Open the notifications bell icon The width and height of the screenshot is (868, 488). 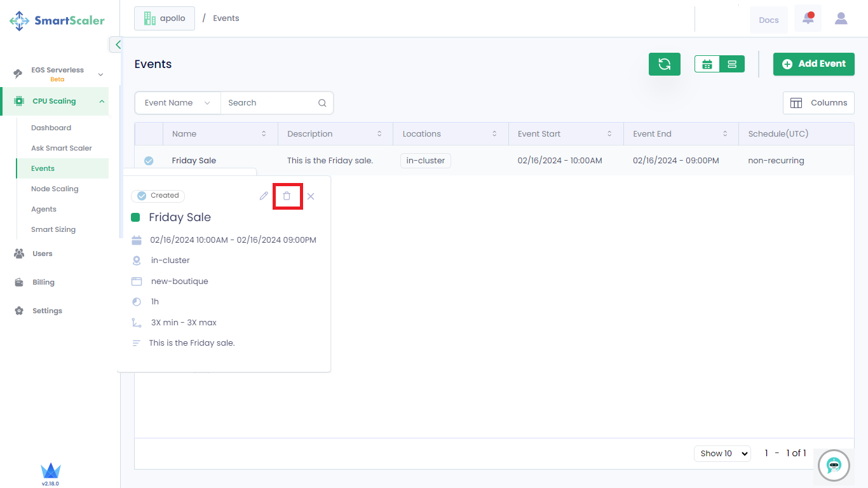click(808, 18)
